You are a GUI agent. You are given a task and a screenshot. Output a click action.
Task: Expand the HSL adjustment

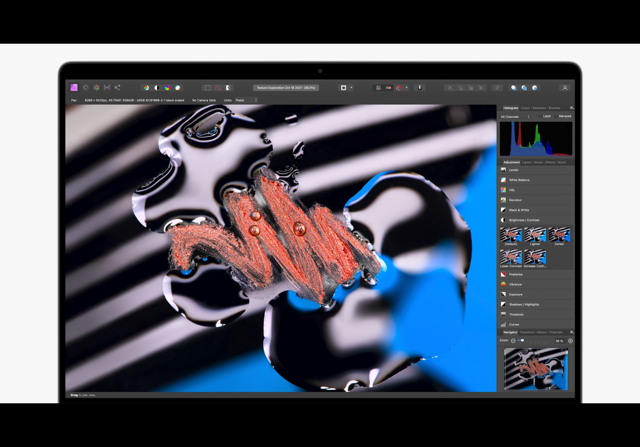536,190
